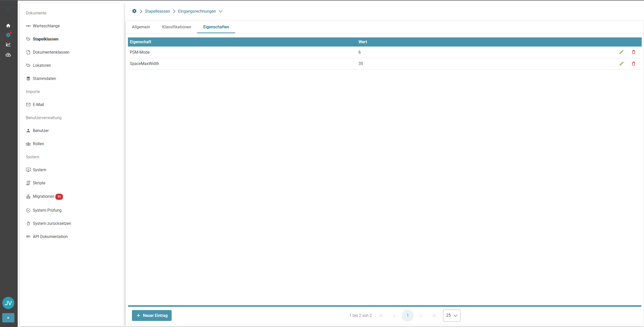
Task: Open the statistics chart icon in left rail
Action: coord(8,45)
